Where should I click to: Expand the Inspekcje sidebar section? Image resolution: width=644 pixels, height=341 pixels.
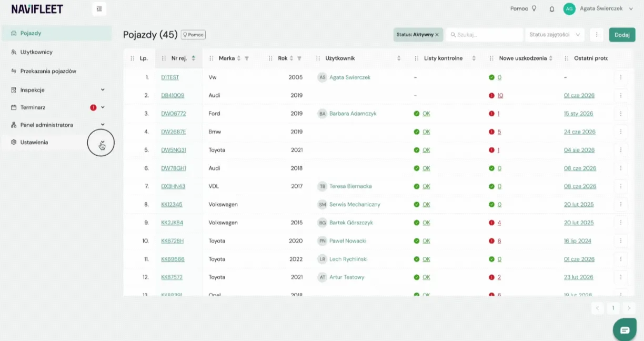tap(103, 90)
